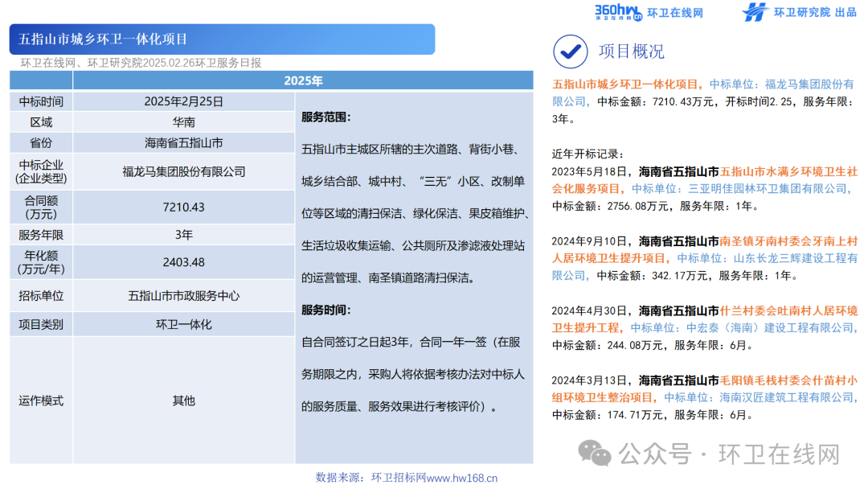The height and width of the screenshot is (489, 868).
Task: Click the 中标金额：2756.08万元 text
Action: [611, 207]
